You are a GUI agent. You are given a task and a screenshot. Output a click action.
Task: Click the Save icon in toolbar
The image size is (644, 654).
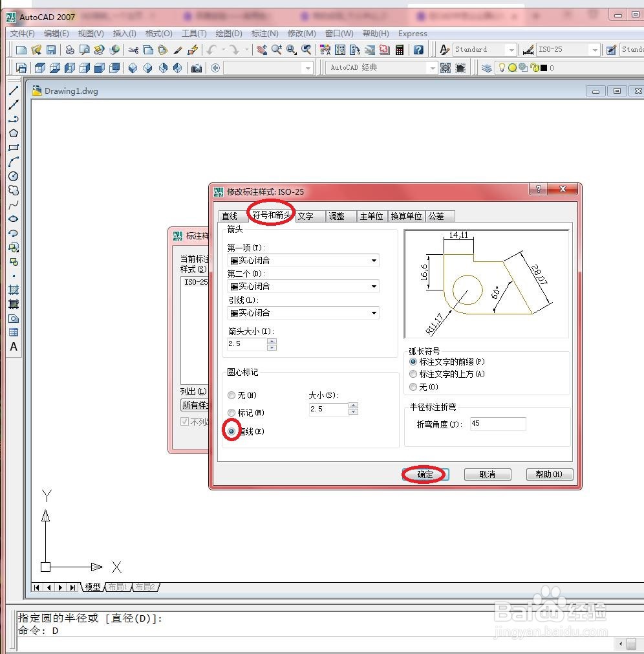[51, 50]
